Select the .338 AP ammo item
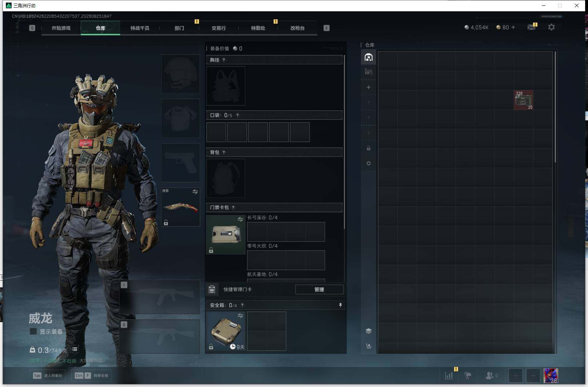The height and width of the screenshot is (387, 588). [x=523, y=100]
